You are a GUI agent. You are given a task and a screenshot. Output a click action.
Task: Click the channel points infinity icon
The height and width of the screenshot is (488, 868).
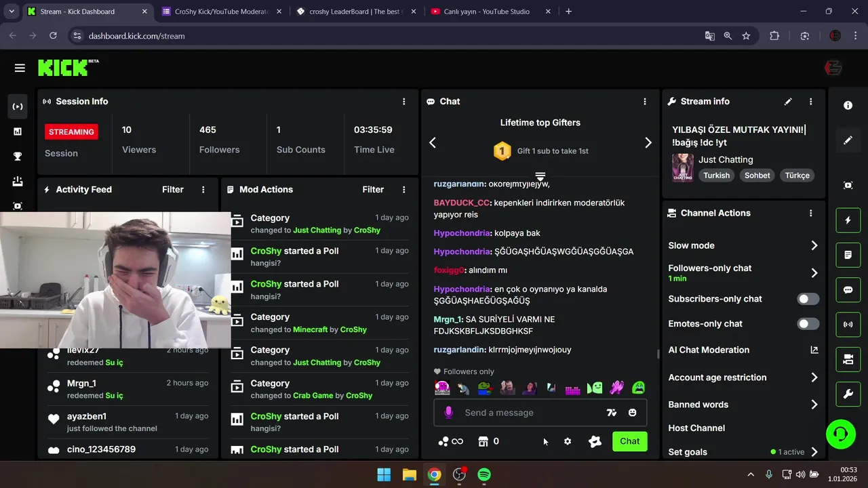tap(451, 441)
